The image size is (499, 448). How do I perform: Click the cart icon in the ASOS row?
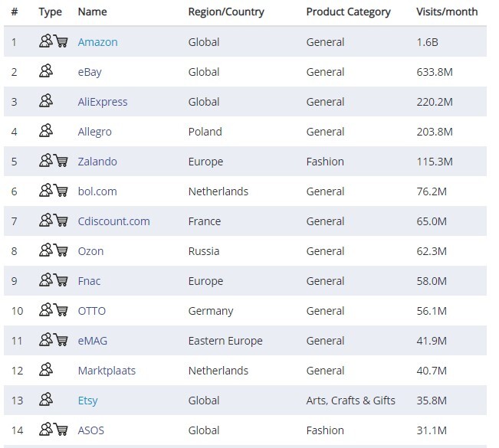(61, 430)
